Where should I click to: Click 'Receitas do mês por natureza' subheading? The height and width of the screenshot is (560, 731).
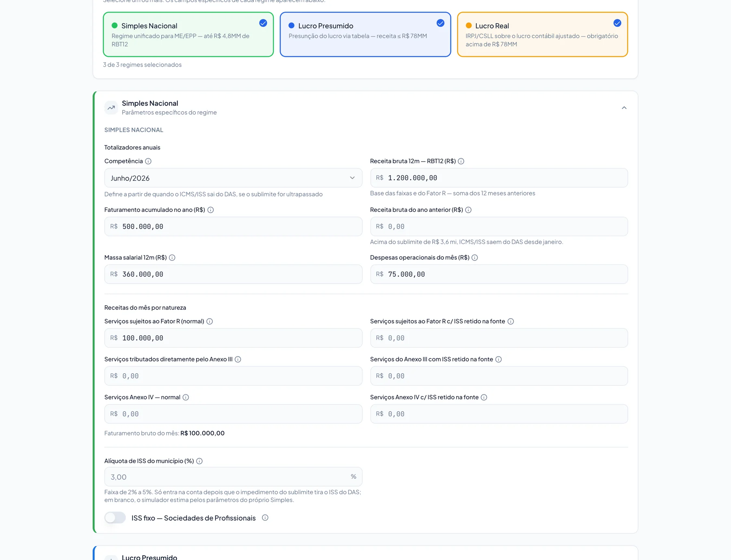pyautogui.click(x=145, y=308)
